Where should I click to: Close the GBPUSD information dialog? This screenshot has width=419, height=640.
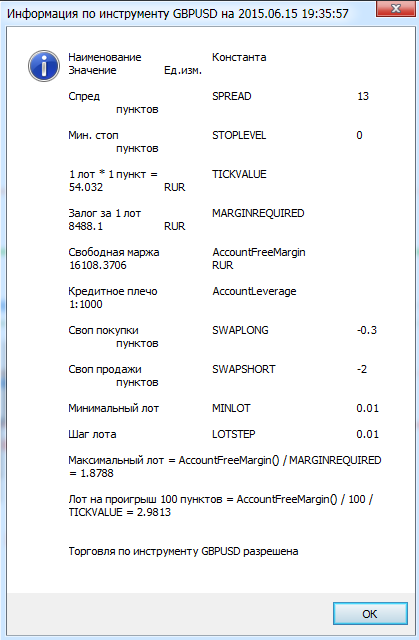395,9
